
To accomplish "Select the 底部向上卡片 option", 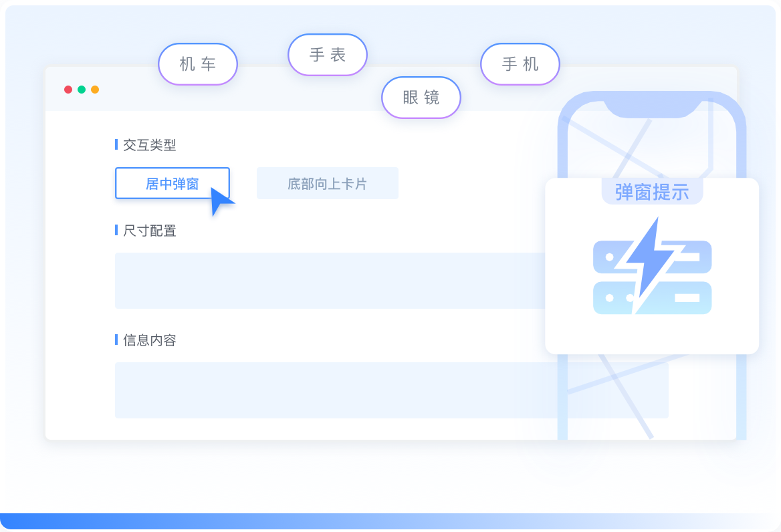I will coord(327,183).
